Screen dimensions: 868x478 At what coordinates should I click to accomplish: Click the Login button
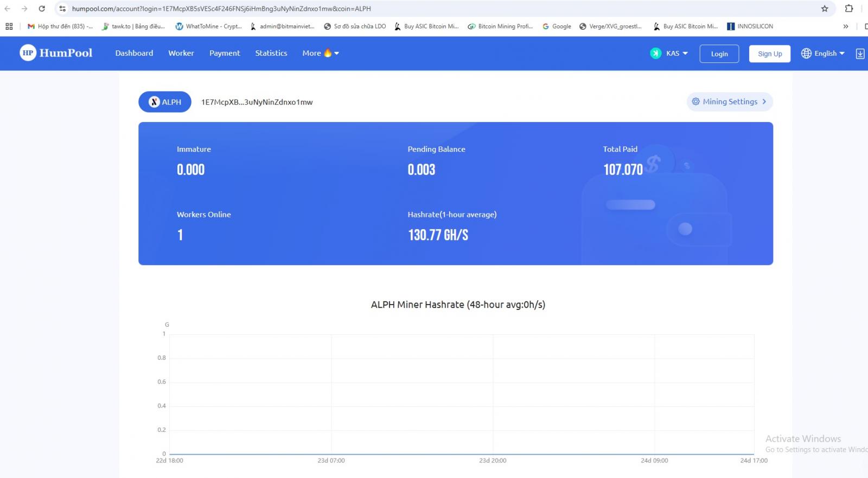pos(719,54)
